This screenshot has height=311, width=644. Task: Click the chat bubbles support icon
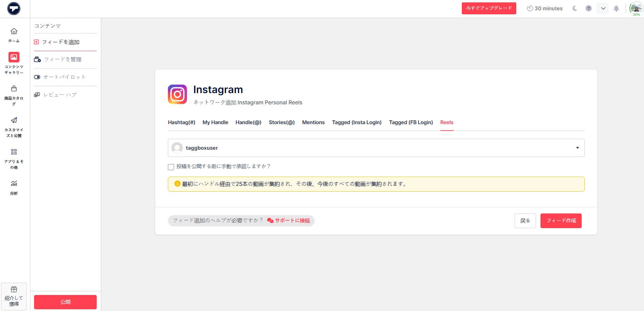click(270, 221)
